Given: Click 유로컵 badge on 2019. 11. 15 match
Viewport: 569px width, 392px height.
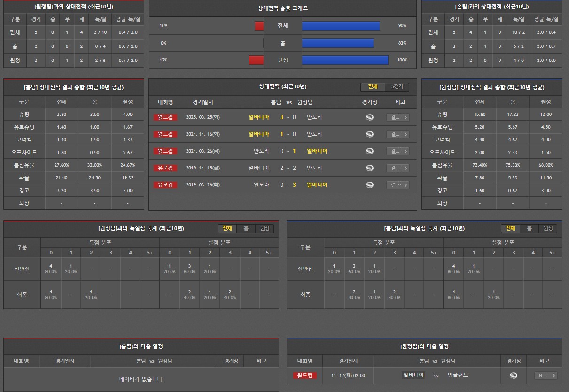Looking at the screenshot, I should coord(165,168).
